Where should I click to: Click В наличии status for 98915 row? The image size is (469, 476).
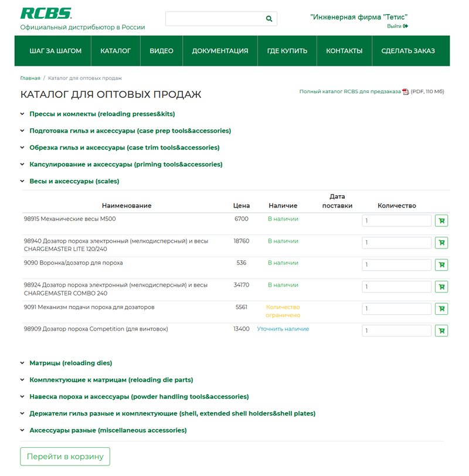click(283, 219)
